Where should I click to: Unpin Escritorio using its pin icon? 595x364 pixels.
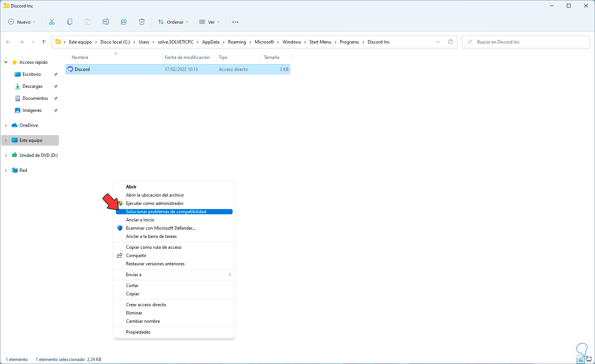pos(56,74)
